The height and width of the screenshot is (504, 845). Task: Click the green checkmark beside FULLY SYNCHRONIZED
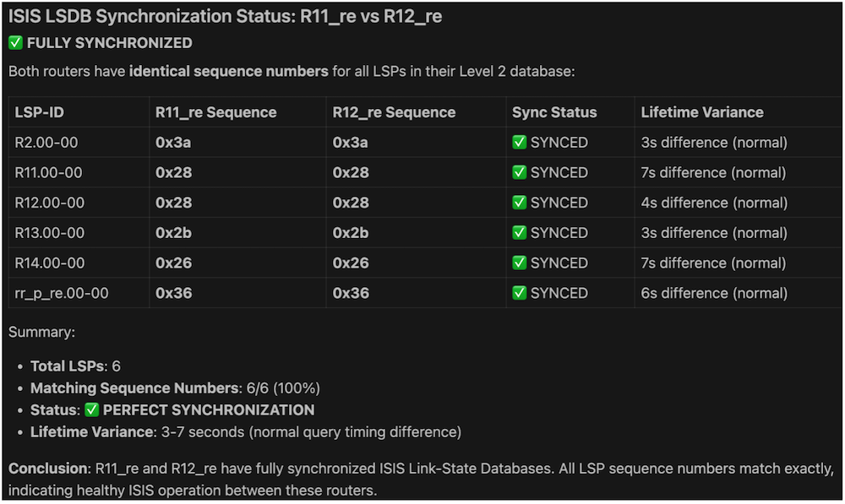point(16,43)
